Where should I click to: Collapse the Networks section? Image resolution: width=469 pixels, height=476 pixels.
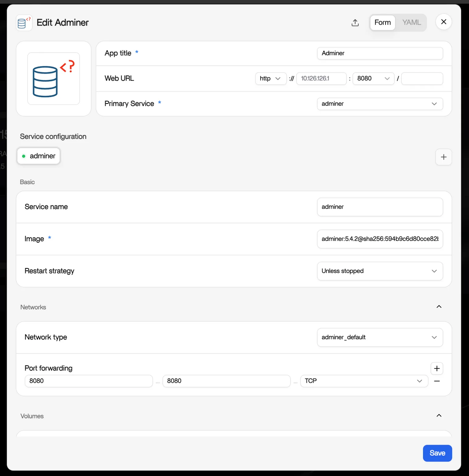coord(439,307)
